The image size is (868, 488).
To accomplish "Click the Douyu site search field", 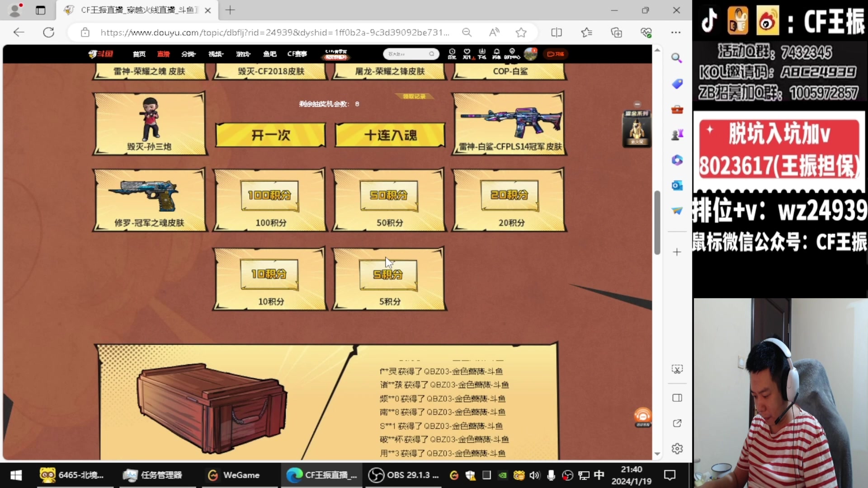I will tap(407, 54).
